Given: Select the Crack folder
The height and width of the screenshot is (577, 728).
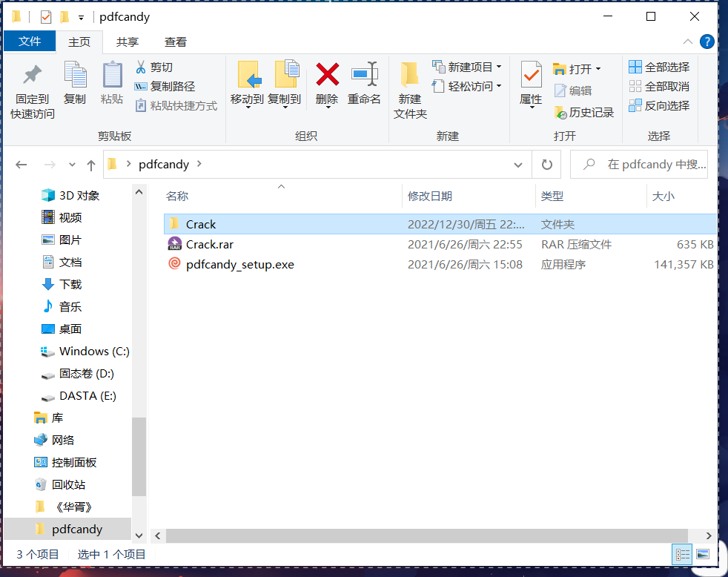Looking at the screenshot, I should [440, 225].
